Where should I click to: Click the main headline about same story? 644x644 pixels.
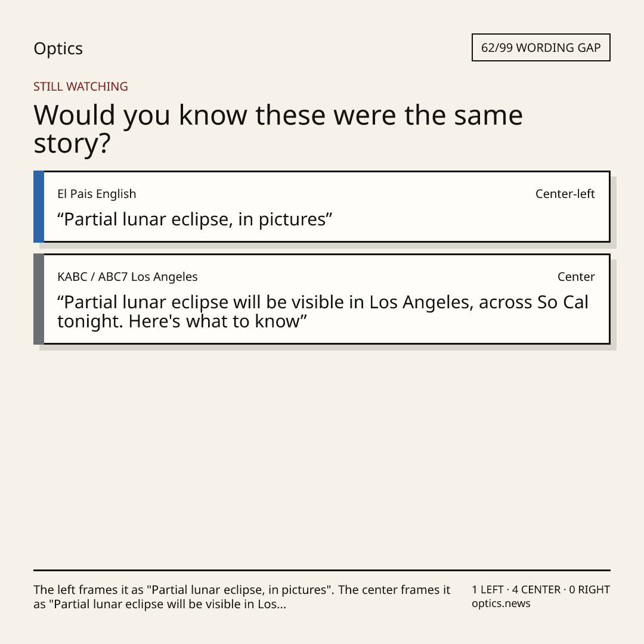tap(278, 129)
